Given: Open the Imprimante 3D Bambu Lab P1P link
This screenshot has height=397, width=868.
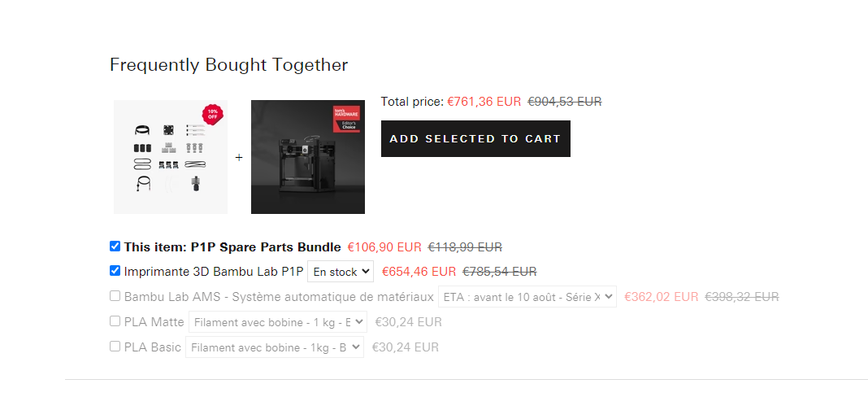Looking at the screenshot, I should pyautogui.click(x=214, y=272).
